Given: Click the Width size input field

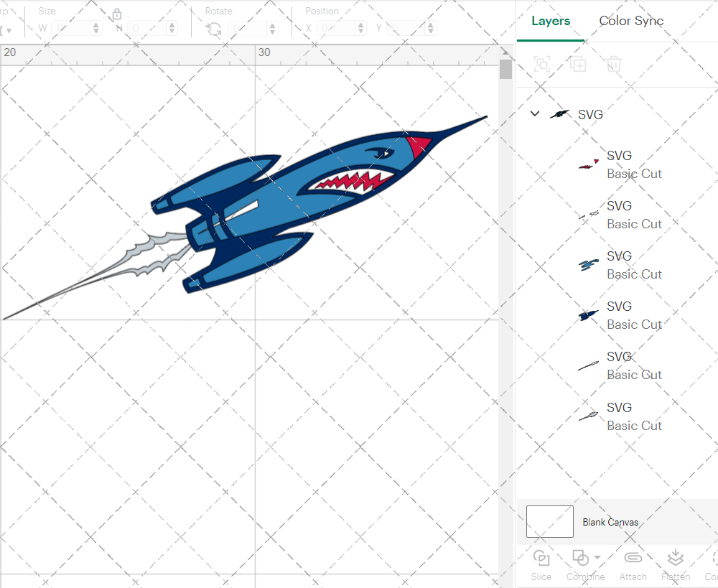Looking at the screenshot, I should point(70,29).
